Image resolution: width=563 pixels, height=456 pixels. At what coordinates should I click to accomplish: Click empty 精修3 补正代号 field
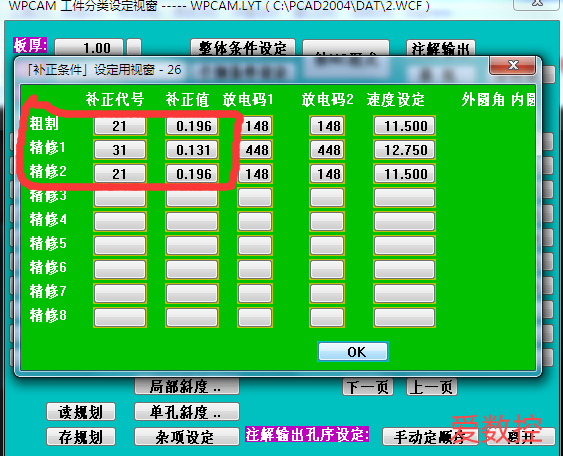[120, 198]
